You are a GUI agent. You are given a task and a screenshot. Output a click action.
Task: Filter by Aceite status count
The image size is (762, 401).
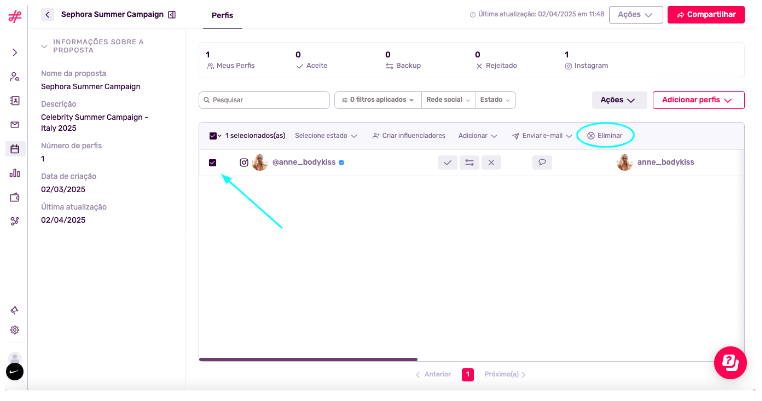(312, 60)
